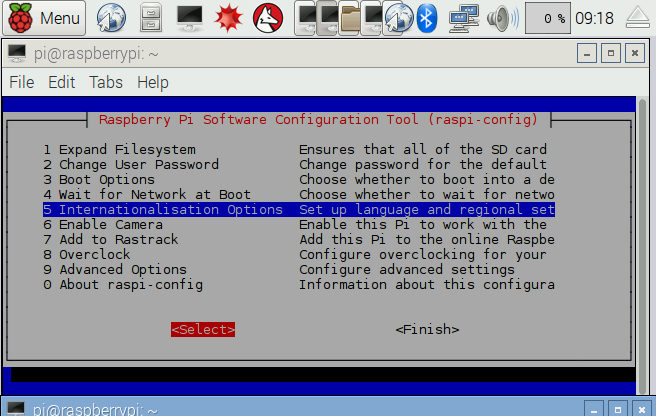Screen dimensions: 656x416
Task: Switch to the browser window button beside Bluetooth
Action: (x=398, y=18)
